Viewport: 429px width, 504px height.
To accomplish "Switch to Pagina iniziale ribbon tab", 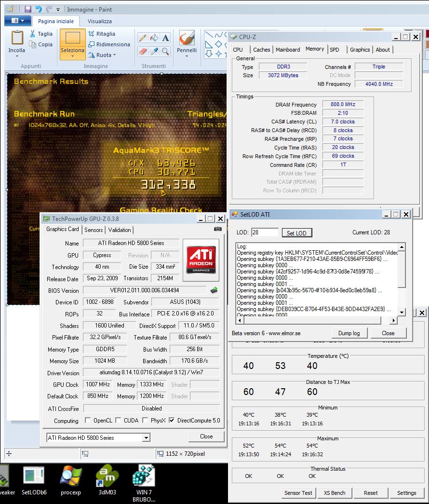I will (x=56, y=21).
